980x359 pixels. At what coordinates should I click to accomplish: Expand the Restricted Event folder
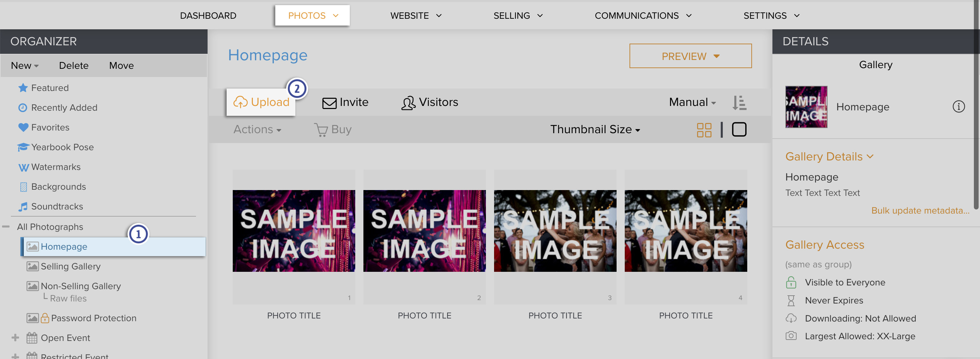(15, 356)
